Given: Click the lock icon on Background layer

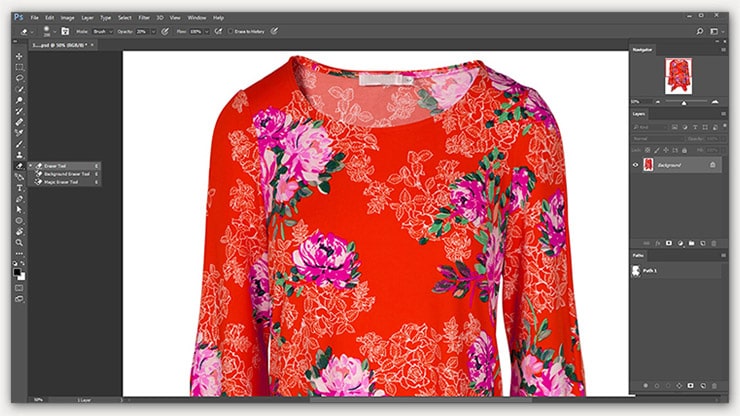Looking at the screenshot, I should pos(712,164).
